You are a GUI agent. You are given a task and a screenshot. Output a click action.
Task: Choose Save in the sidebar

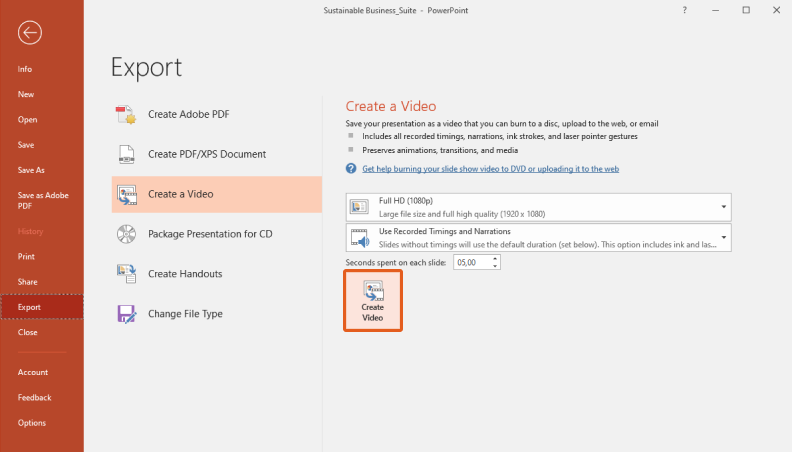click(42, 145)
